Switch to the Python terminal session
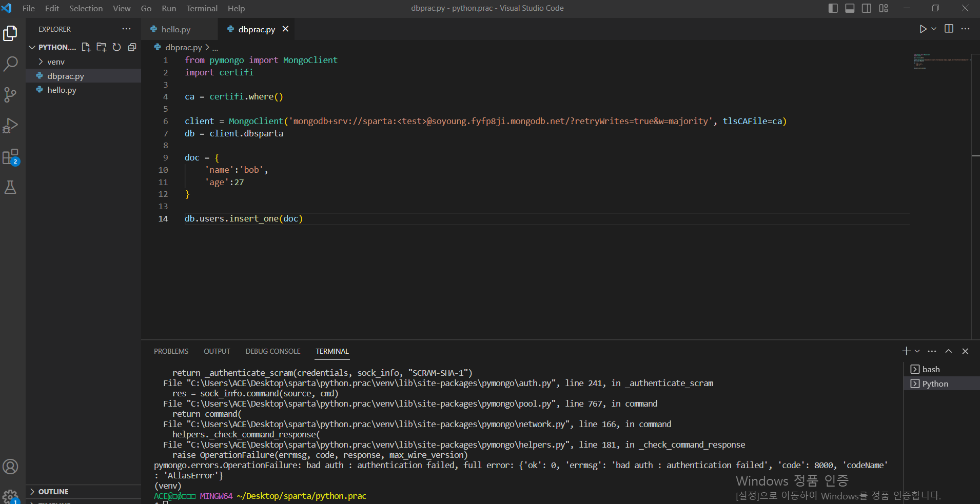Viewport: 980px width, 504px height. tap(941, 384)
